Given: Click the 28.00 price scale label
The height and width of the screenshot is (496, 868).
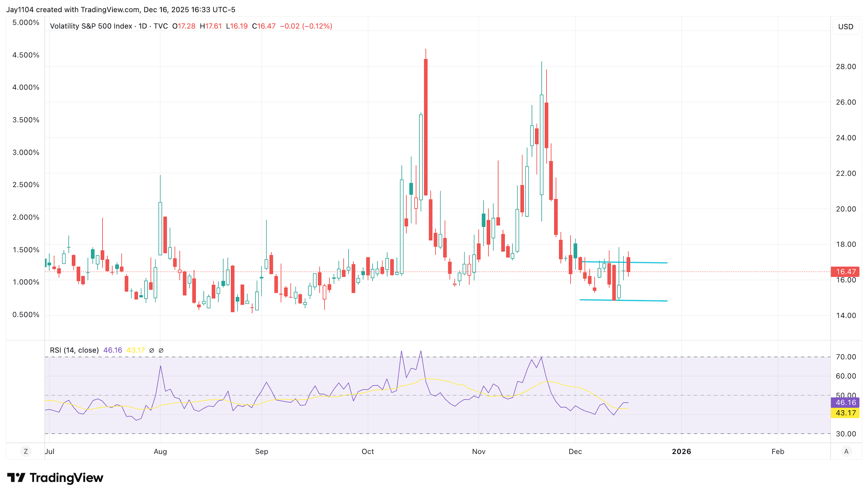Looking at the screenshot, I should 846,67.
